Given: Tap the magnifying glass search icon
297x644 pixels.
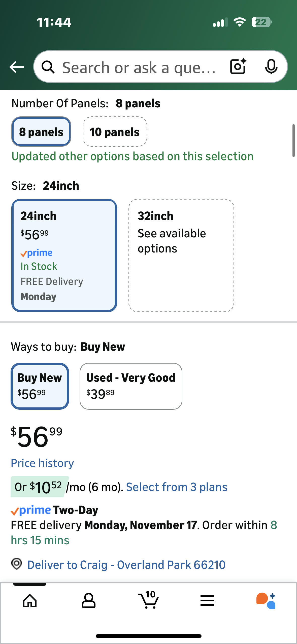Looking at the screenshot, I should [48, 67].
